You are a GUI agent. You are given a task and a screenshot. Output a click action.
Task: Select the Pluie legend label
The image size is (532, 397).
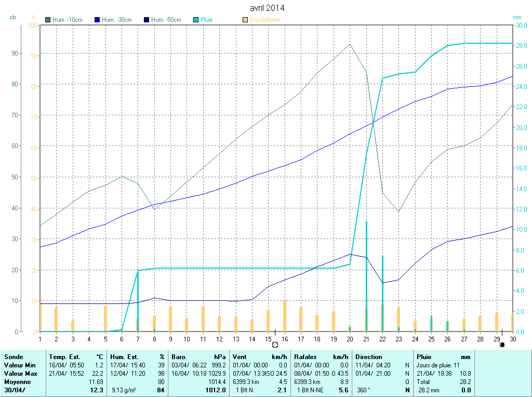(207, 20)
